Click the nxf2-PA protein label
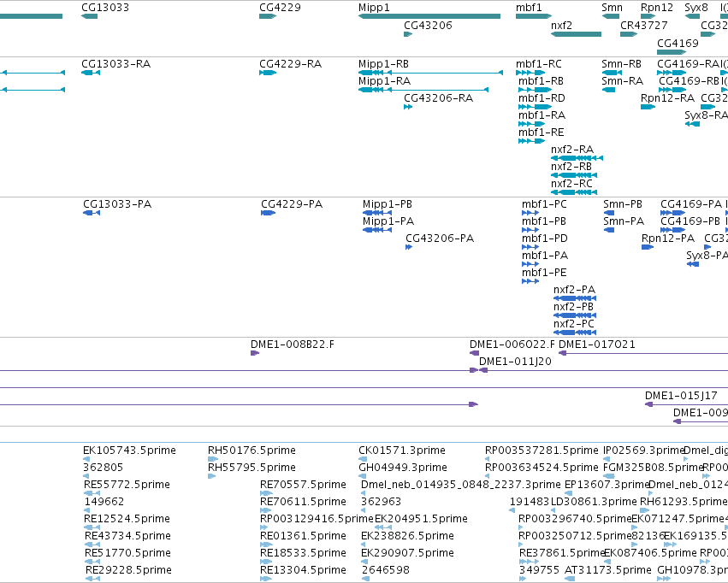 (574, 290)
